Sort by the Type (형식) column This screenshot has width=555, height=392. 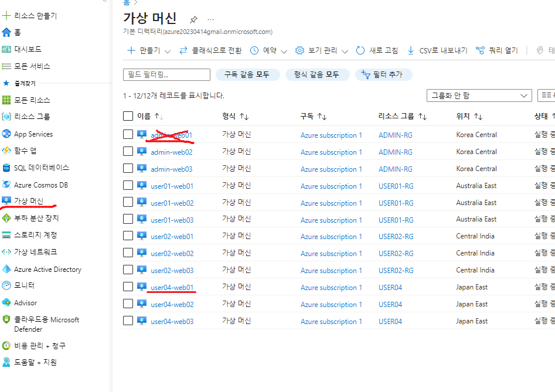[x=236, y=116]
